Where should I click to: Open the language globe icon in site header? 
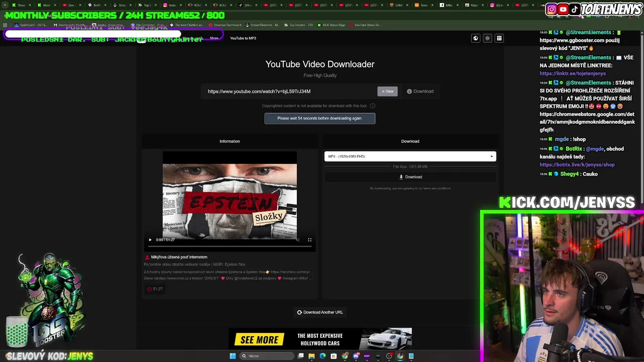[x=475, y=38]
